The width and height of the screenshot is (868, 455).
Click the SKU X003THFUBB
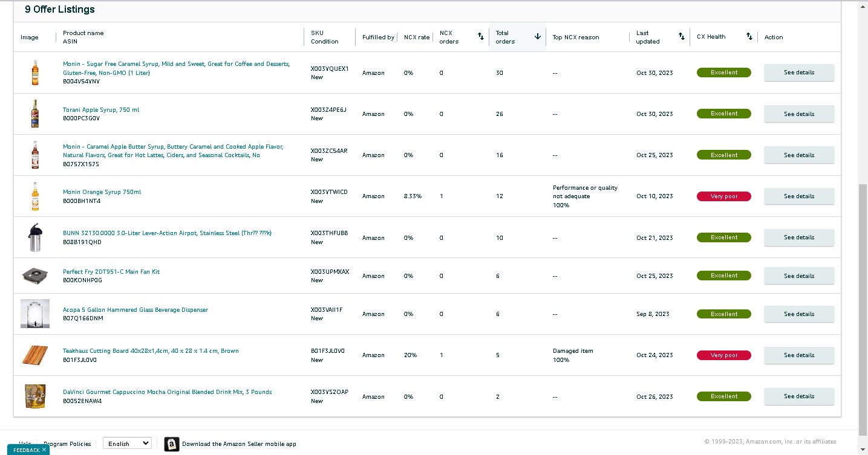click(x=330, y=233)
